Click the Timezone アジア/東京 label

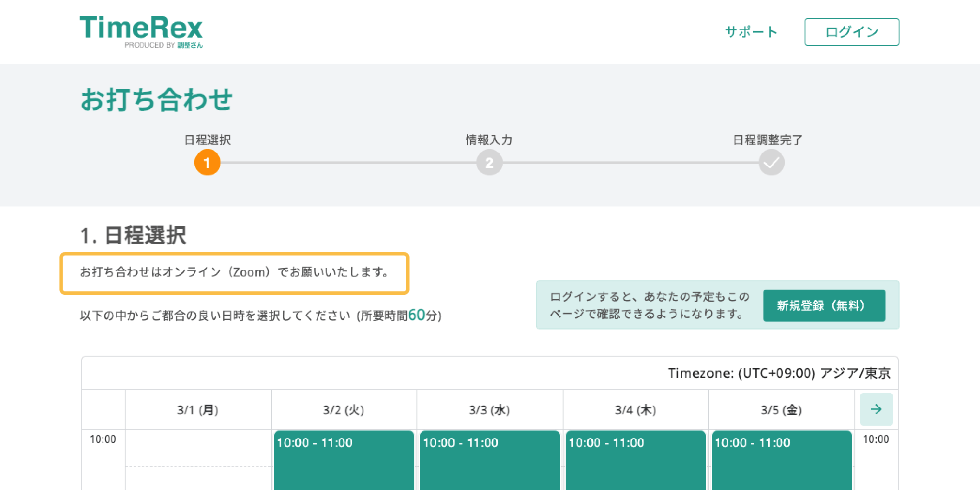[779, 373]
